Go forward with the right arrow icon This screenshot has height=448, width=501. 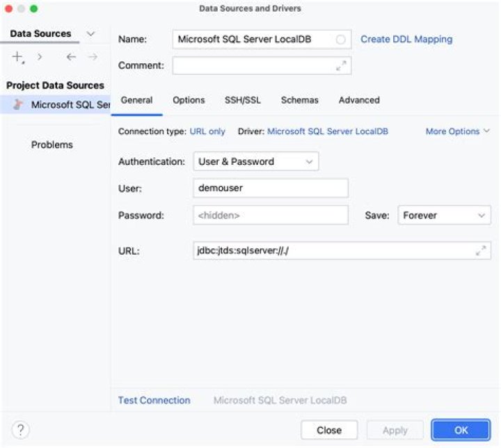(93, 57)
